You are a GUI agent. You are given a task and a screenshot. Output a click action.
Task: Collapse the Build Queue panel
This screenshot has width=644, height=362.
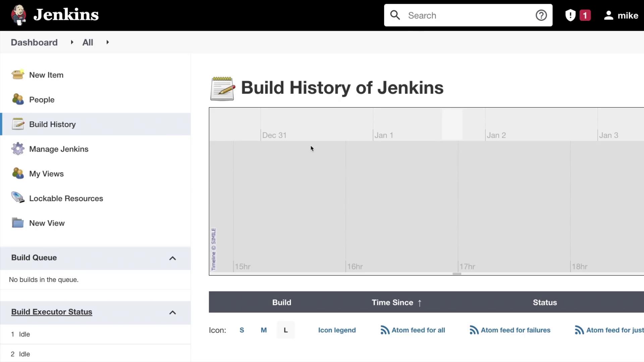pyautogui.click(x=172, y=258)
